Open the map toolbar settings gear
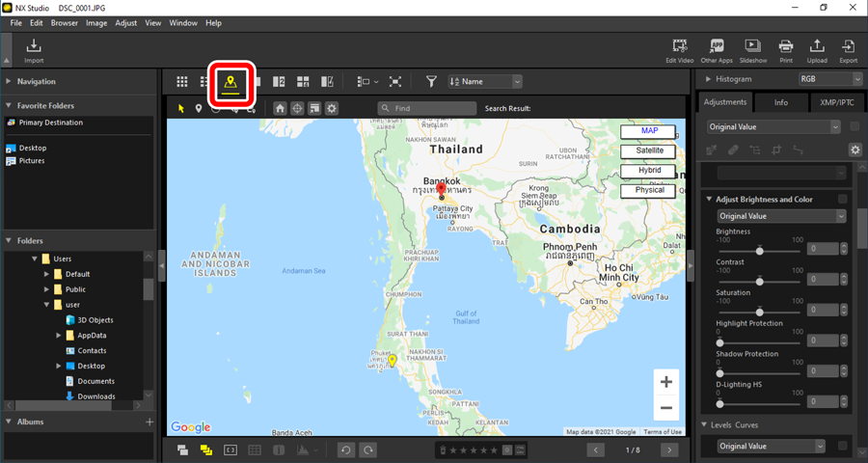This screenshot has height=463, width=868. tap(332, 109)
